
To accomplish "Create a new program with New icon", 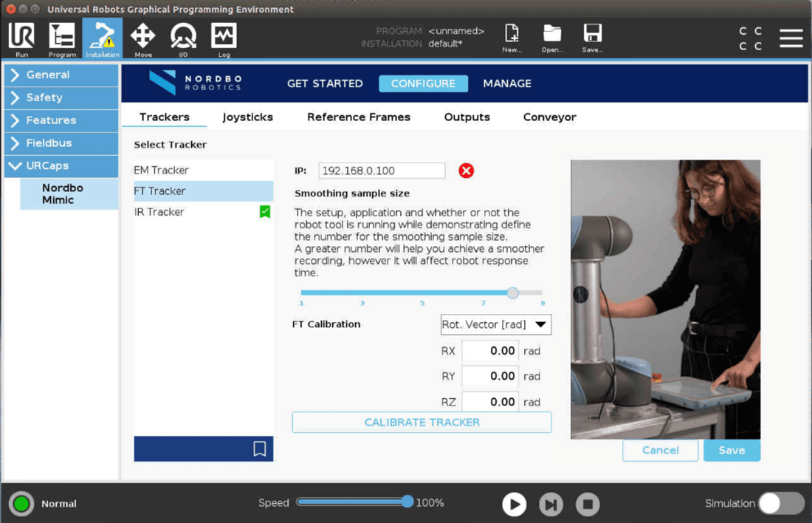I will [512, 37].
